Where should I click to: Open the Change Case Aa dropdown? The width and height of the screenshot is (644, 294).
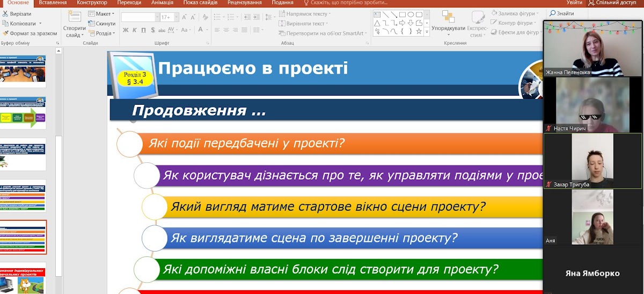tap(186, 30)
